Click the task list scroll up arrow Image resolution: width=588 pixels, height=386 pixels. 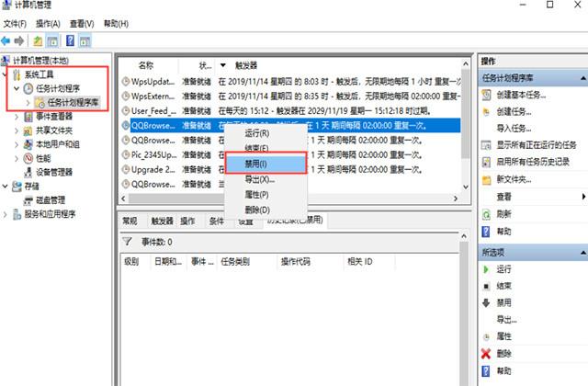click(466, 64)
